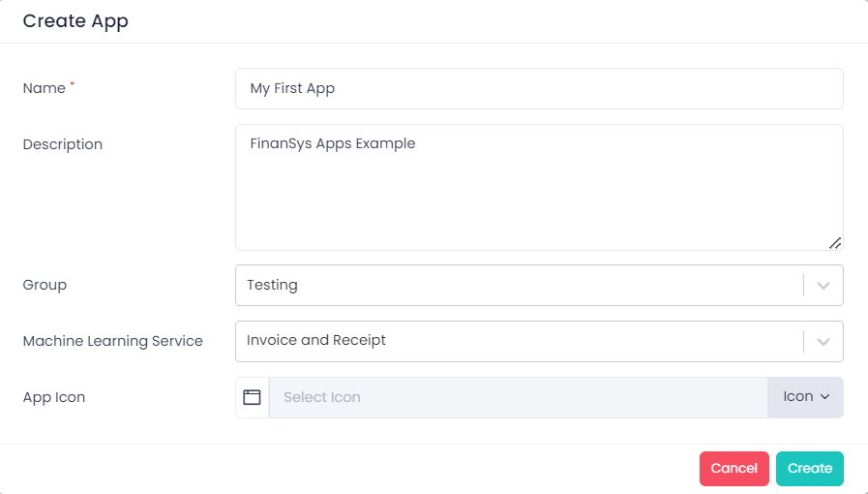The height and width of the screenshot is (494, 868).
Task: Click the Group label text
Action: 45,286
